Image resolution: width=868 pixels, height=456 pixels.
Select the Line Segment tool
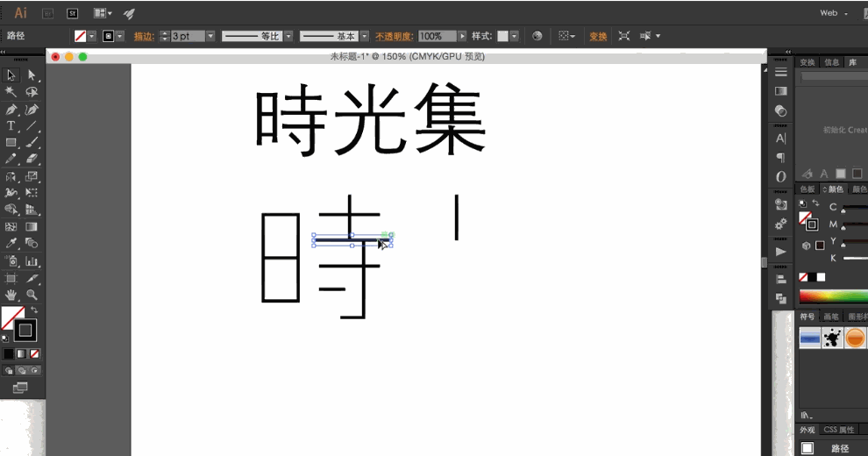point(32,125)
